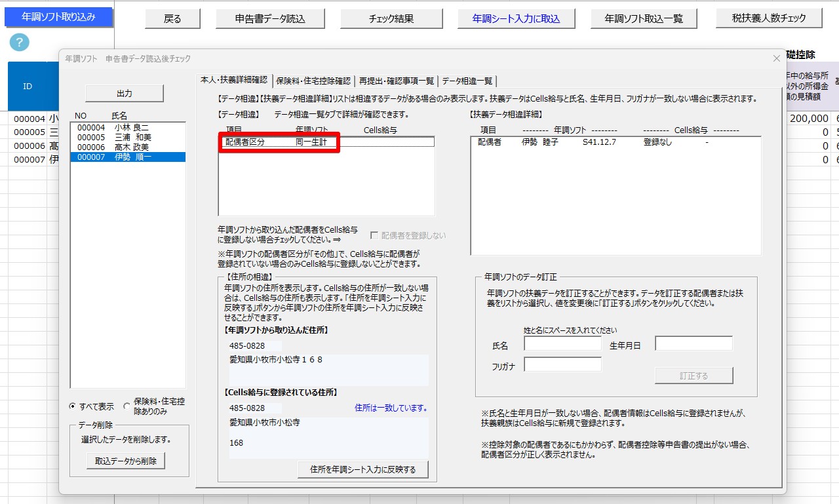Click the 戻る button
Viewport: 839px width, 504px height.
pos(172,19)
